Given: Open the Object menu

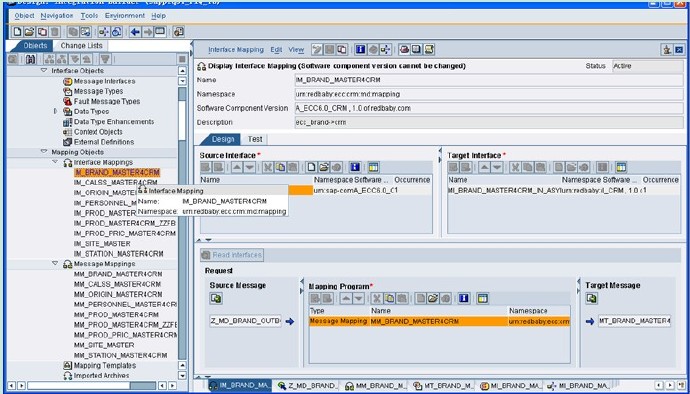Looking at the screenshot, I should pos(24,15).
